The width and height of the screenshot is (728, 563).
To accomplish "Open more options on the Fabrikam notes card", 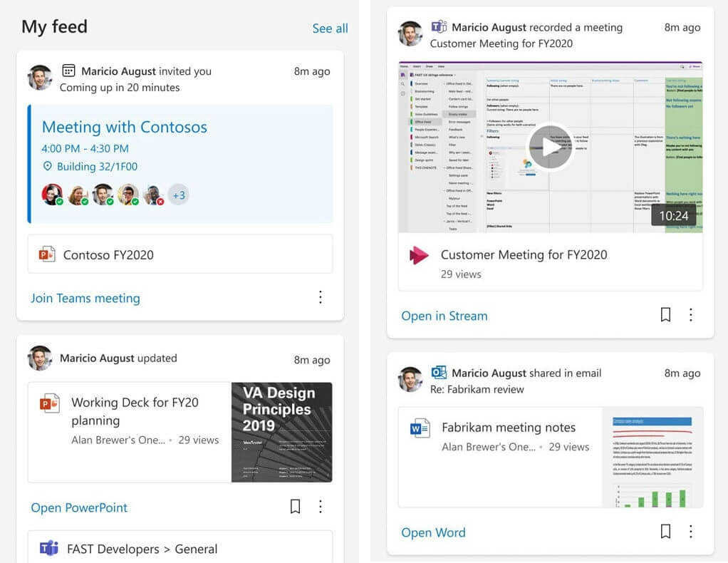I will (691, 532).
